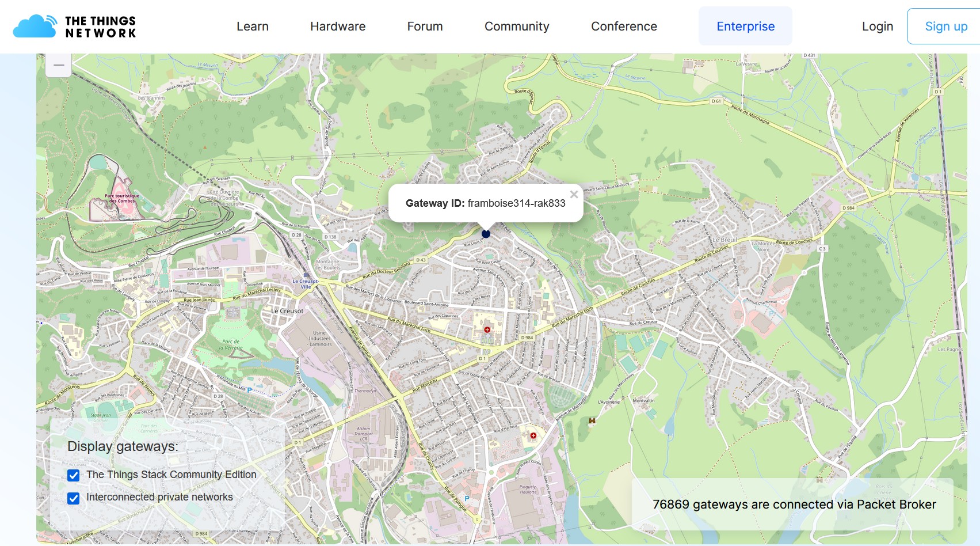The width and height of the screenshot is (980, 546).
Task: Select the Enterprise button
Action: point(745,26)
